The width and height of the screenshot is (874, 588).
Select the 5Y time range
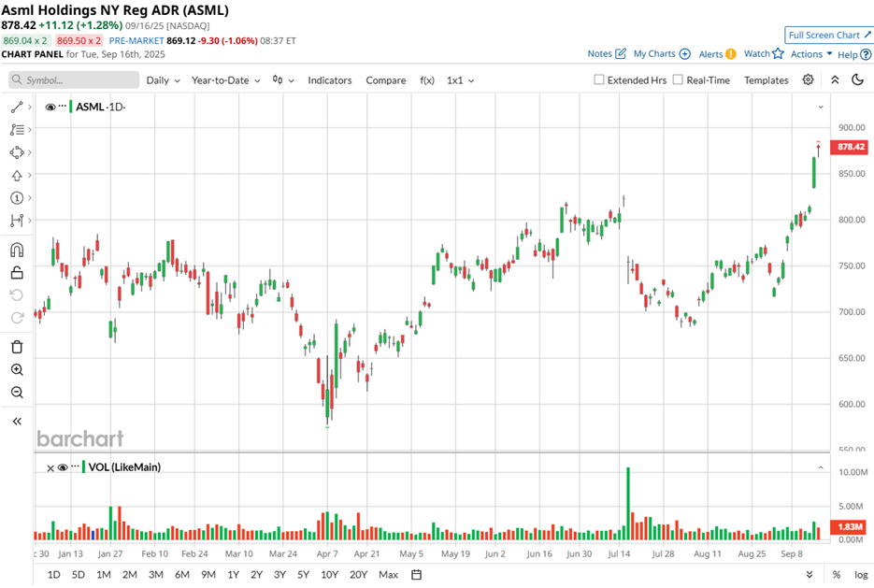pyautogui.click(x=303, y=575)
